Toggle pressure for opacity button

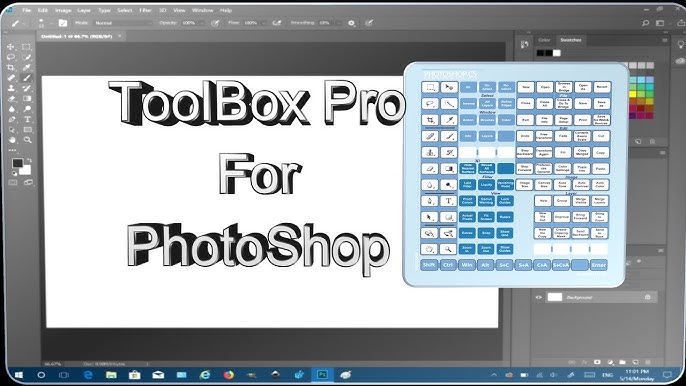pyautogui.click(x=215, y=23)
